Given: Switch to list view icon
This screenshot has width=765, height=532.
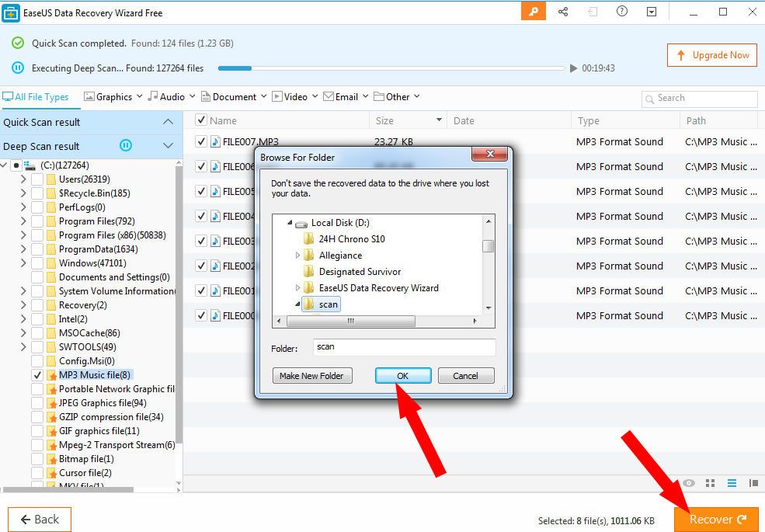Looking at the screenshot, I should point(732,483).
